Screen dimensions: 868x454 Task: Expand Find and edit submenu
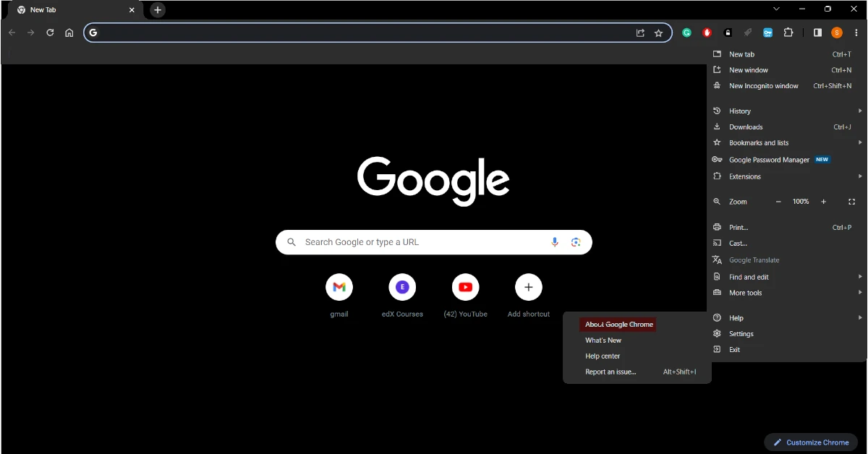click(x=787, y=277)
